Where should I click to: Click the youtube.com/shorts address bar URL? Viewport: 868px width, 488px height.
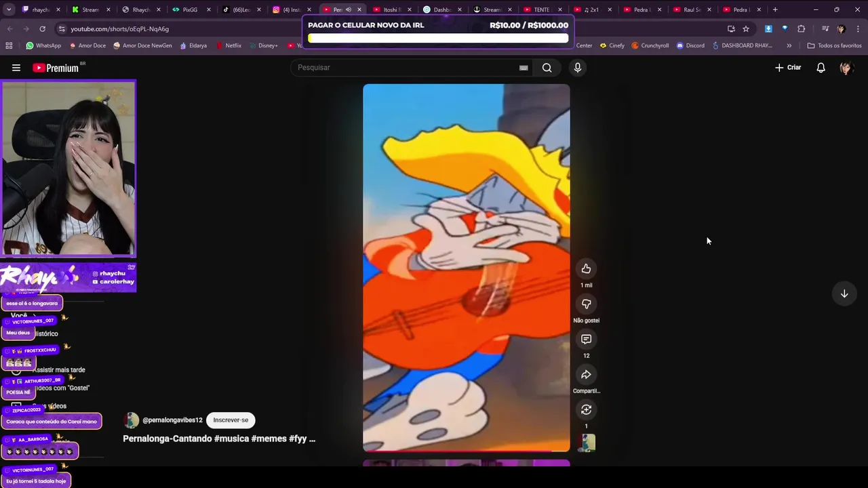tap(119, 29)
